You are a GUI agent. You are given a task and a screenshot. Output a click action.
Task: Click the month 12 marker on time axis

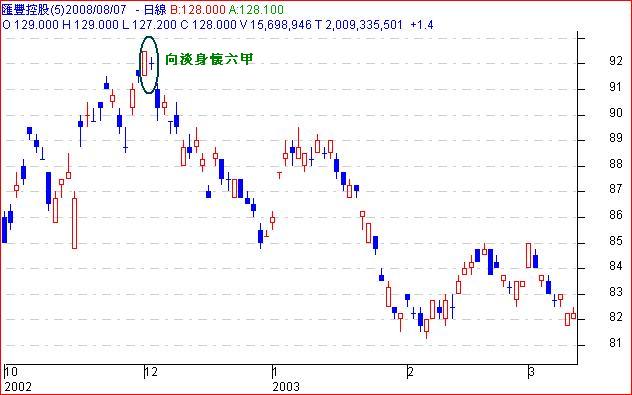click(x=151, y=372)
